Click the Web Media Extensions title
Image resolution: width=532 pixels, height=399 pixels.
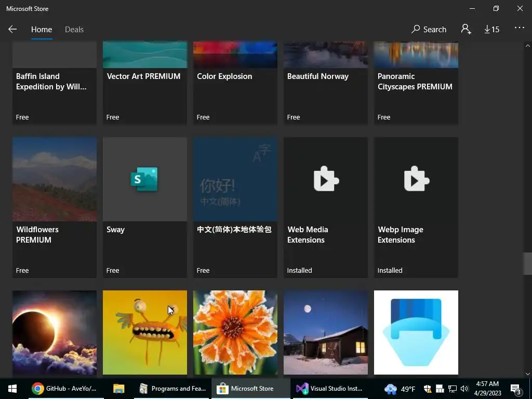tap(308, 234)
